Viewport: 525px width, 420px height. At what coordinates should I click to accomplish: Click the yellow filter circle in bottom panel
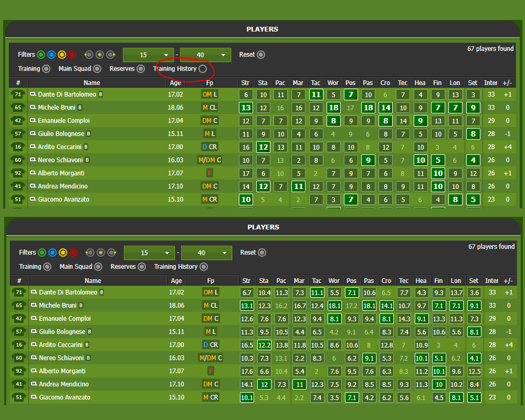(62, 253)
